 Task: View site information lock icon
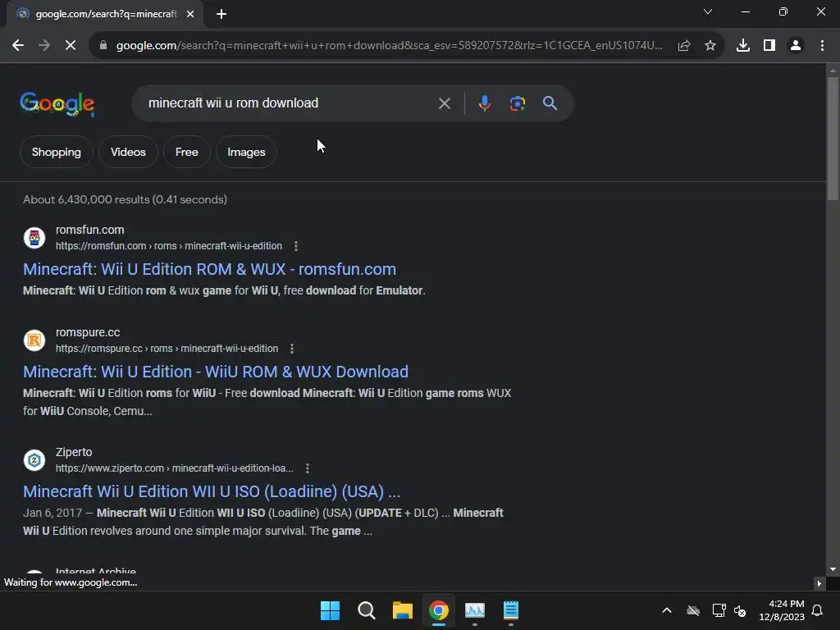[103, 46]
